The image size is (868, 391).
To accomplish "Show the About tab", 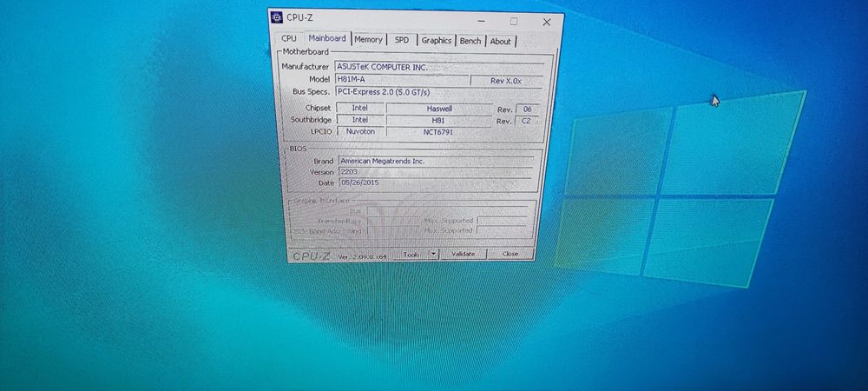I will point(501,41).
